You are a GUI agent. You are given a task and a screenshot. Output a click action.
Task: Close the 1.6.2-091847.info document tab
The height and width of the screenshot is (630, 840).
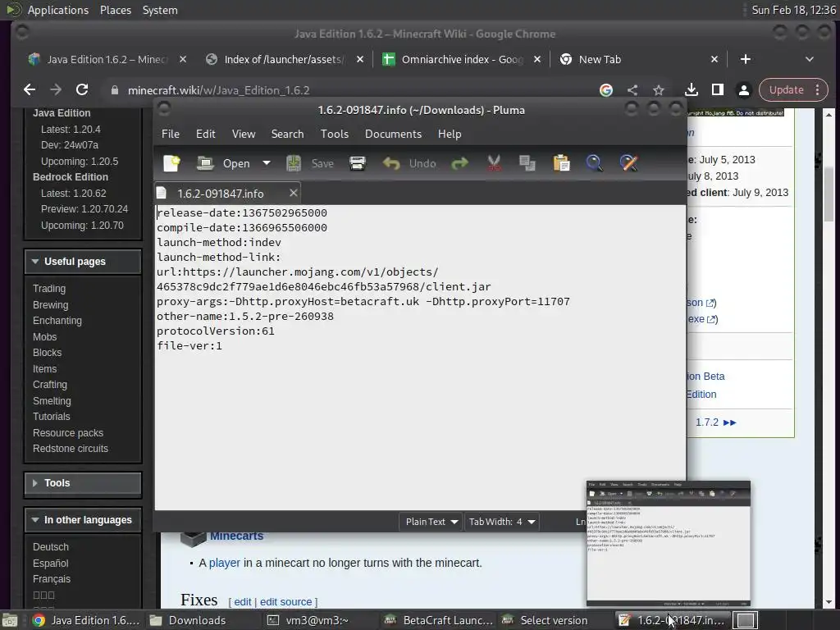click(x=293, y=193)
